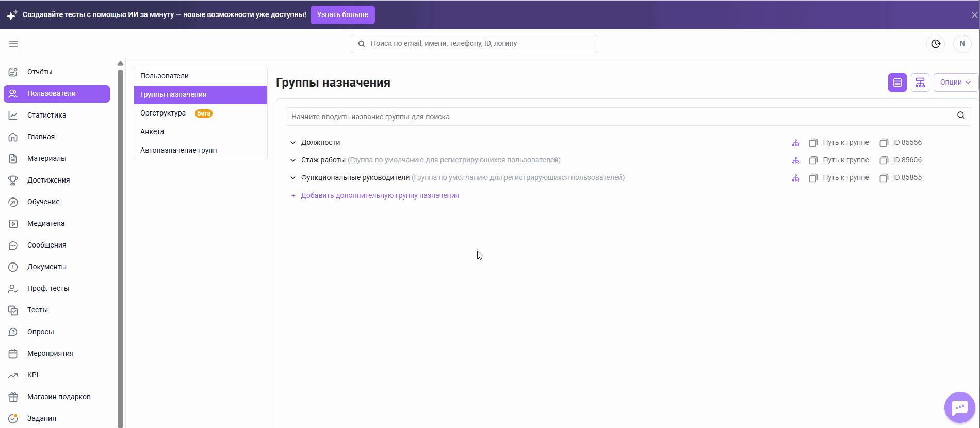Open hierarchy icon for Стаж работы group
Viewport: 980px width, 428px height.
(x=796, y=160)
